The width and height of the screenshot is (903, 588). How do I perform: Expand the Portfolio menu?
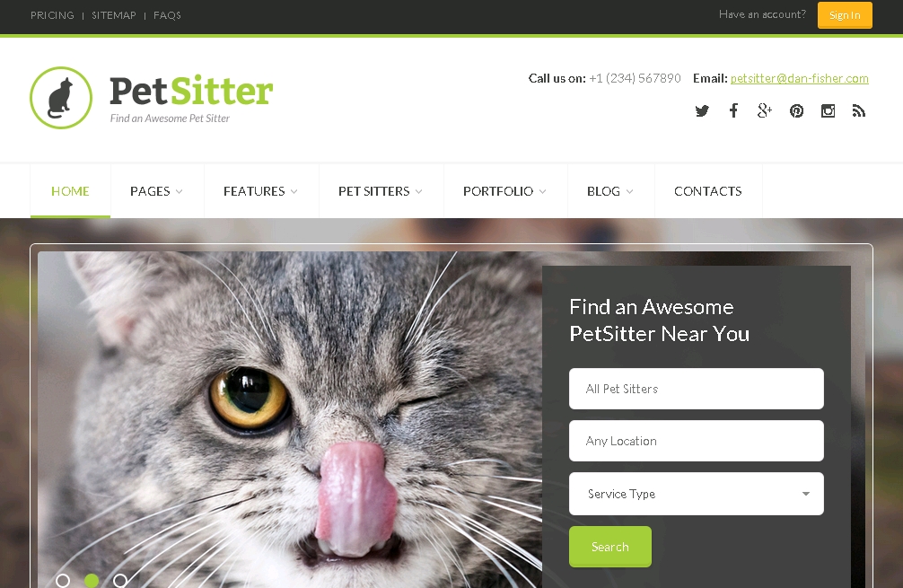[x=504, y=191]
